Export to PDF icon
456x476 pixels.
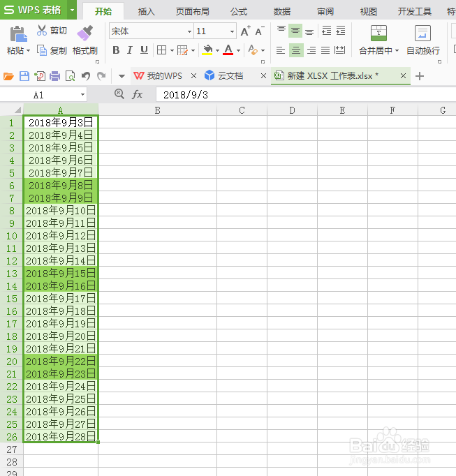pos(40,76)
